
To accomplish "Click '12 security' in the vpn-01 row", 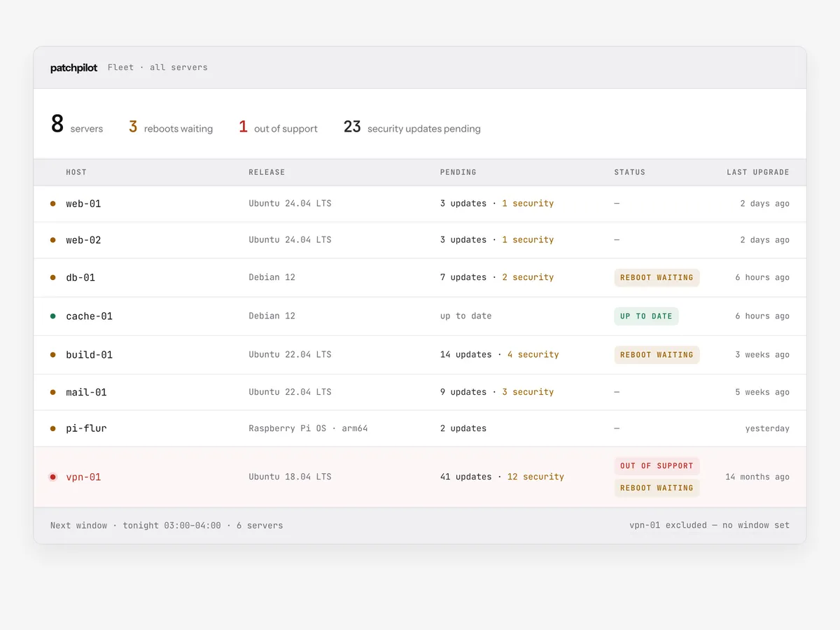I will pyautogui.click(x=535, y=477).
